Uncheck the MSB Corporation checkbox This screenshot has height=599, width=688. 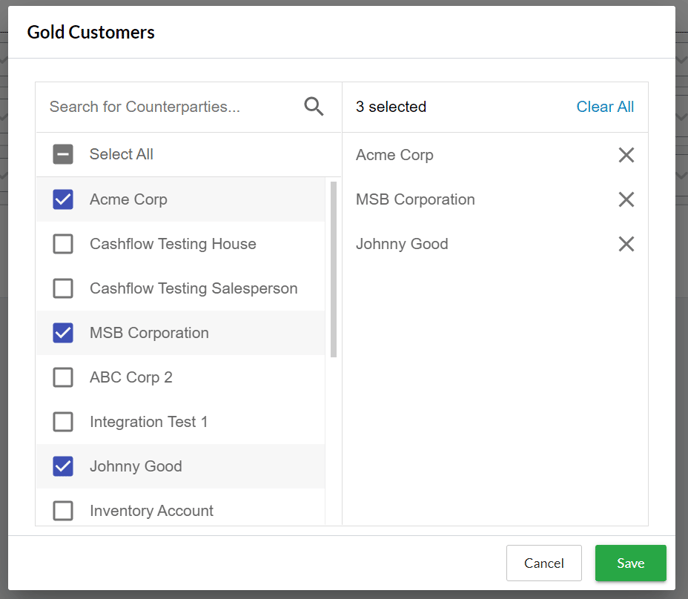tap(63, 333)
